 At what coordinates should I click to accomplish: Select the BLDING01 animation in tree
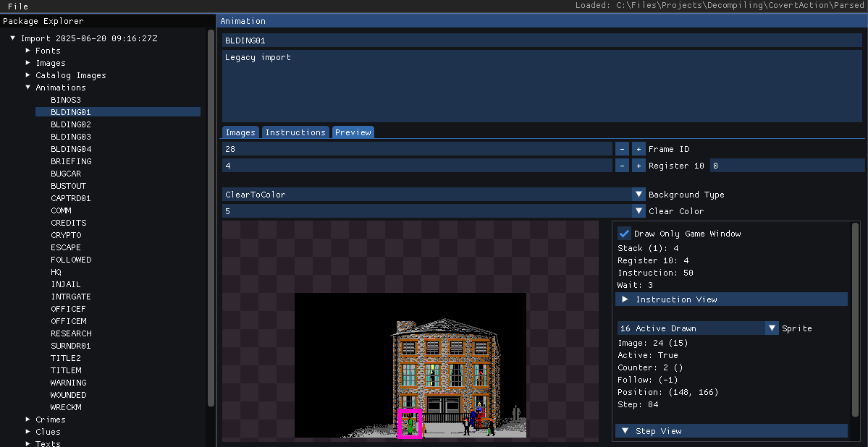tap(118, 111)
